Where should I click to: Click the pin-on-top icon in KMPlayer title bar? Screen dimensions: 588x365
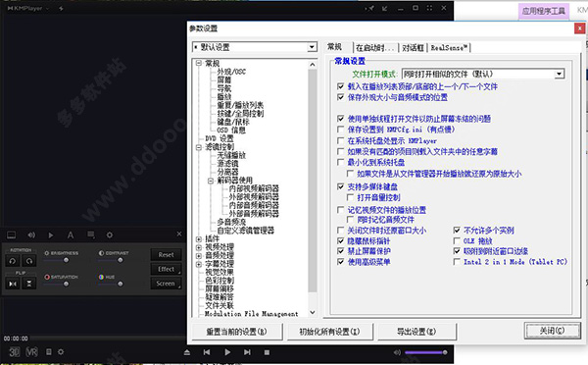tap(369, 8)
